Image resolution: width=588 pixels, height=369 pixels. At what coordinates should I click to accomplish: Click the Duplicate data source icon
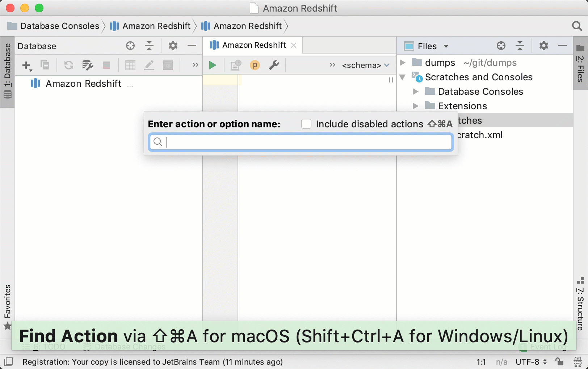coord(45,65)
